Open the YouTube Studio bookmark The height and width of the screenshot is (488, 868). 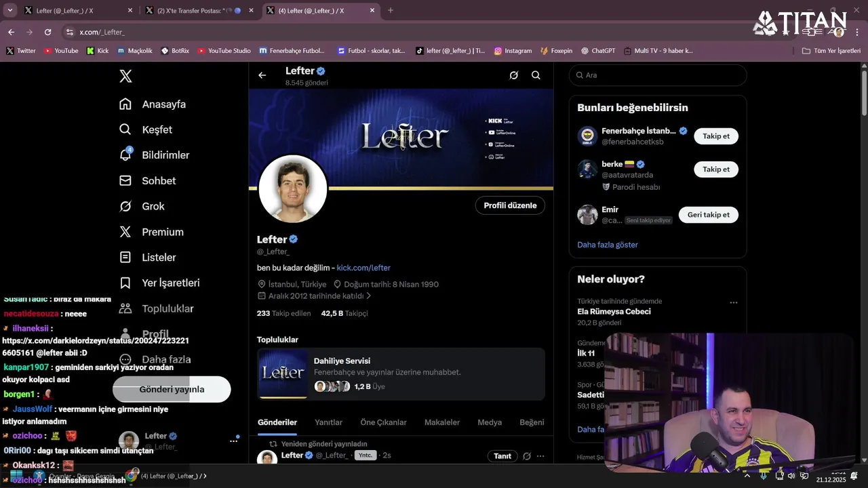coord(224,51)
